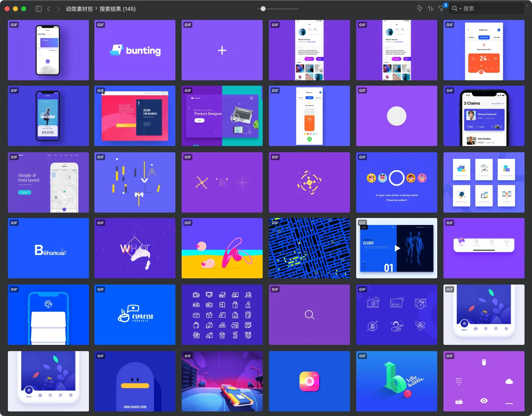The width and height of the screenshot is (532, 416).
Task: Click play button on Clubs video thumbnail
Action: (x=397, y=248)
